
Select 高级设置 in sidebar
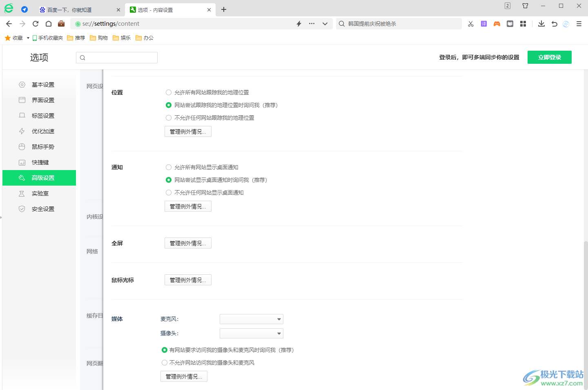coord(39,178)
